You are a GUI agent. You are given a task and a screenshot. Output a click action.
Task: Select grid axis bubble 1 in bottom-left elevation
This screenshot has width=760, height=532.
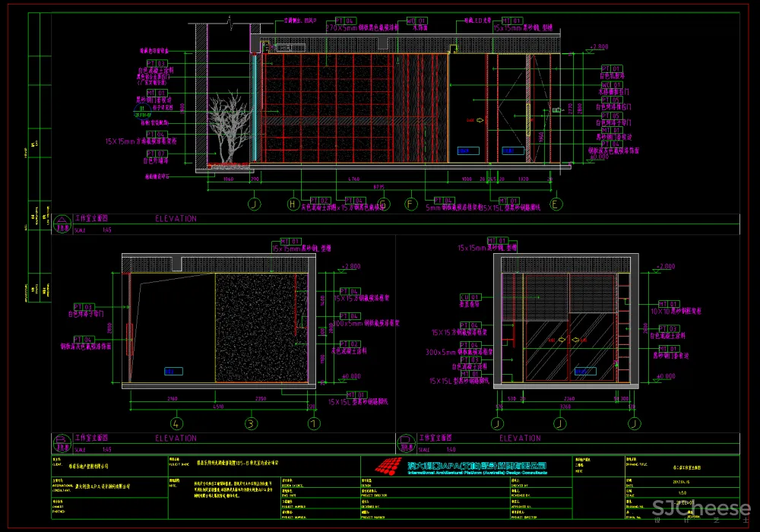pyautogui.click(x=313, y=423)
